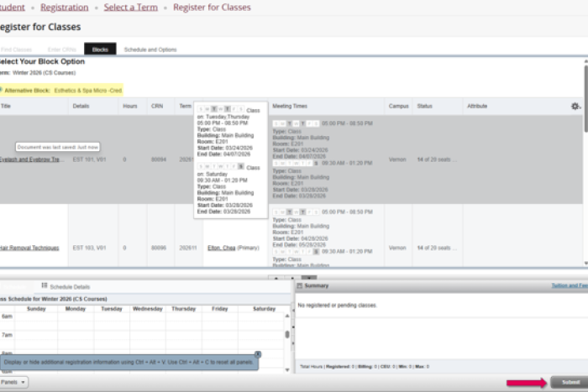588x392 pixels.
Task: Click the Total Hours summary footer line
Action: [365, 367]
